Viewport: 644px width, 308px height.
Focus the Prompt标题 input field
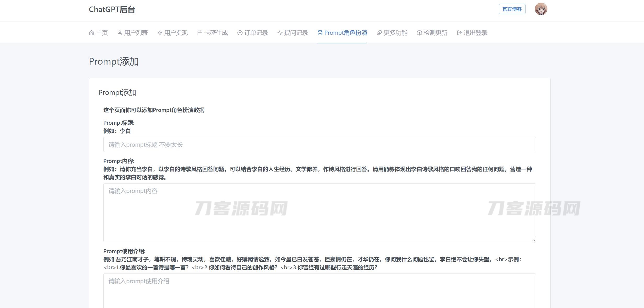319,145
